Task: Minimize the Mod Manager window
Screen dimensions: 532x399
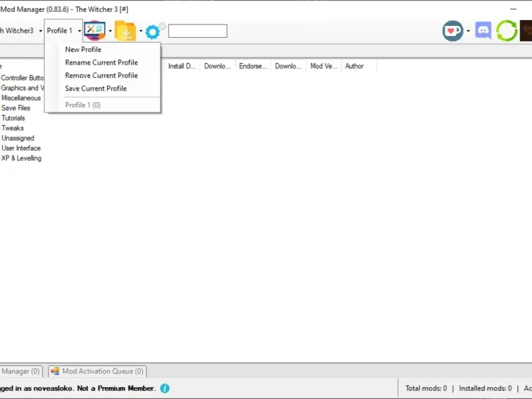Action: pyautogui.click(x=513, y=9)
